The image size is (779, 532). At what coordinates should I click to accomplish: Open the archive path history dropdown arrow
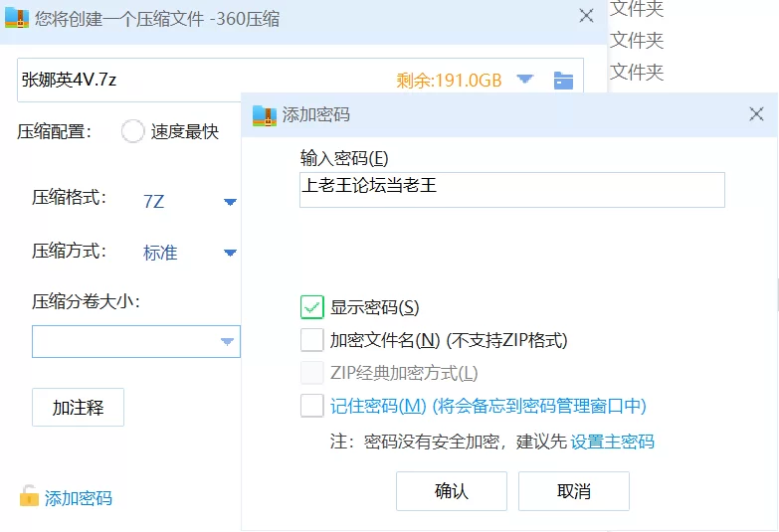tap(524, 79)
